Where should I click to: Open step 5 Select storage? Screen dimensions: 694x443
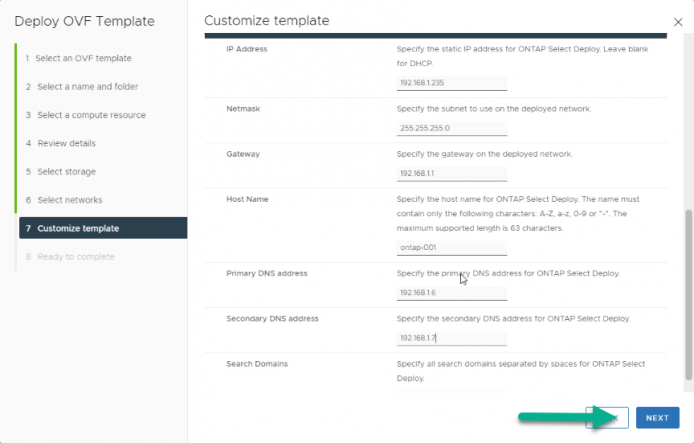click(61, 171)
